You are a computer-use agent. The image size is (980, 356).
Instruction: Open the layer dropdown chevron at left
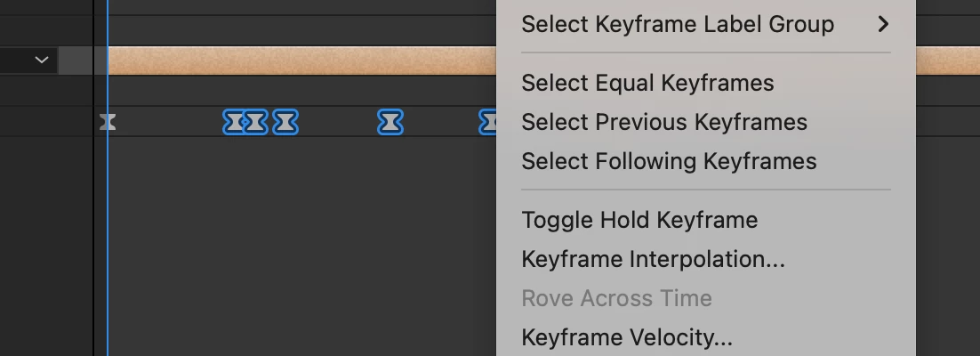click(41, 61)
